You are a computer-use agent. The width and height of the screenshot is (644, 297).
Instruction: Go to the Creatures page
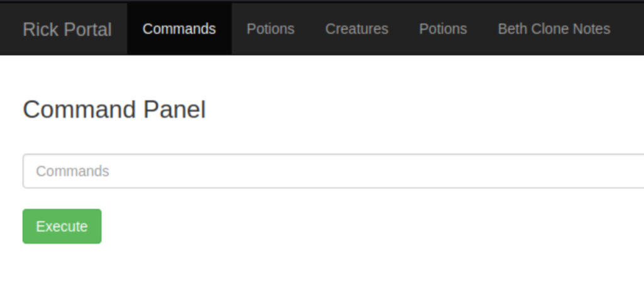point(357,29)
